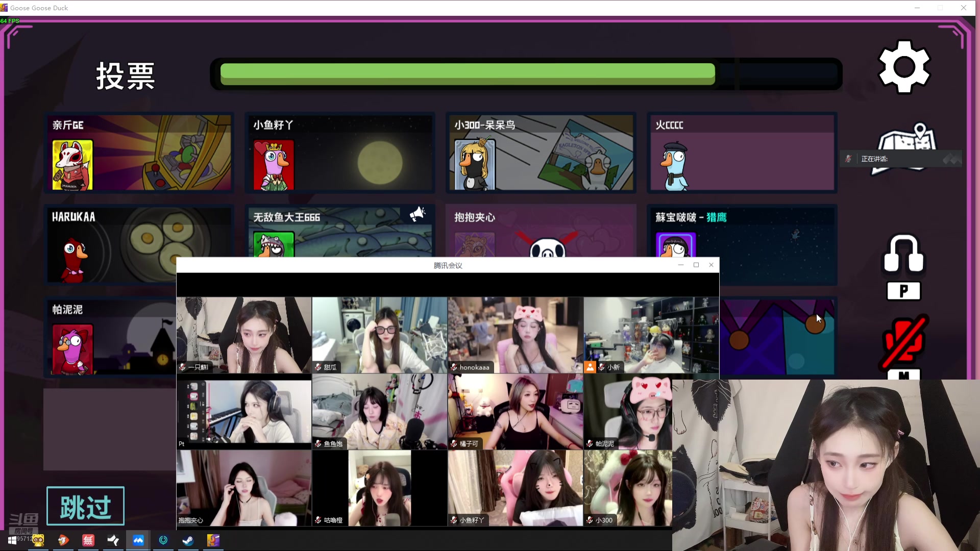This screenshot has height=551, width=980.
Task: Vote for player 亲斤GE
Action: (x=139, y=153)
